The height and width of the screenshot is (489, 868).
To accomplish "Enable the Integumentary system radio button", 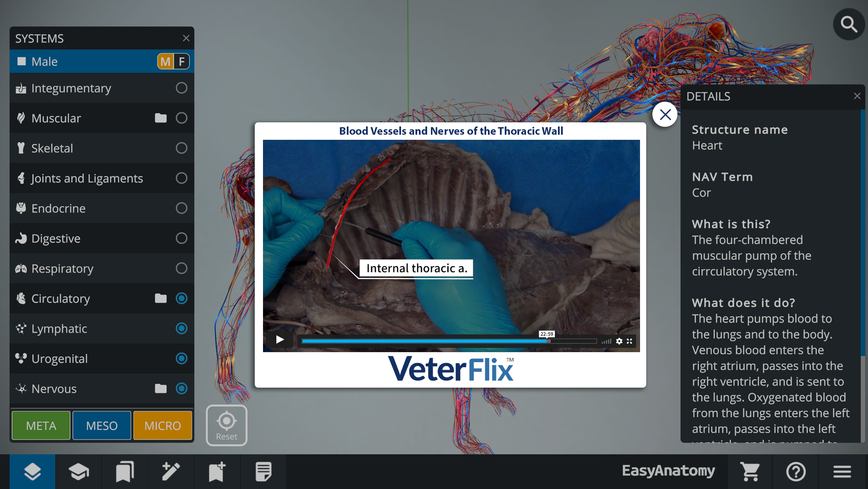I will (x=182, y=88).
